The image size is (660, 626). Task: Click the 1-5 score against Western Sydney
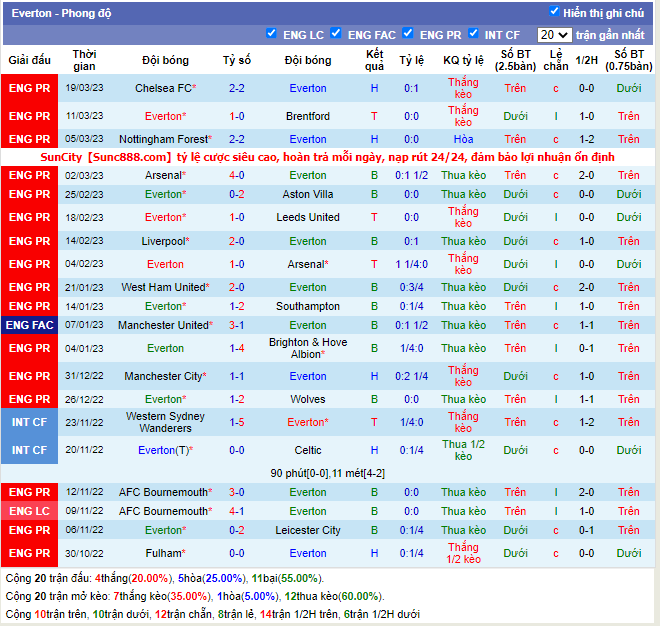coord(237,422)
